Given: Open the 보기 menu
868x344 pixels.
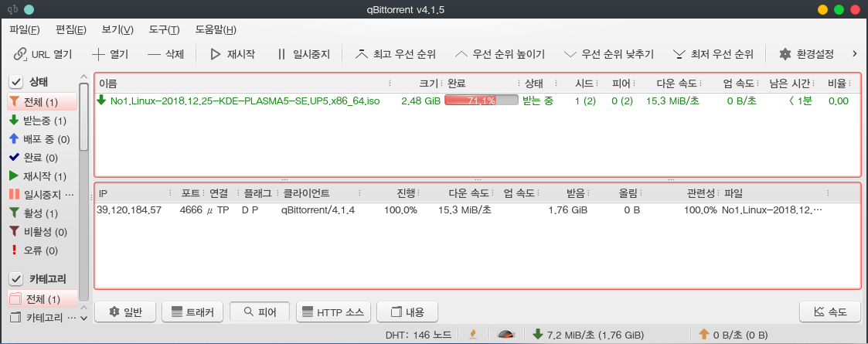Looking at the screenshot, I should [117, 29].
